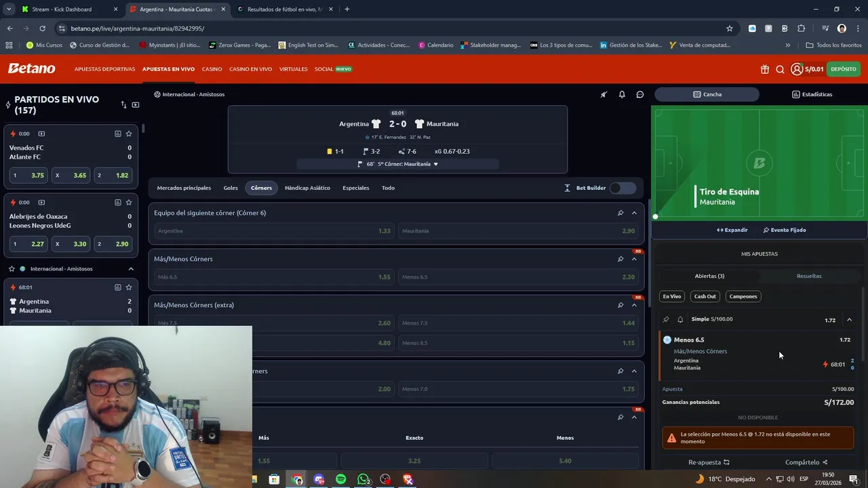Select the Hándicap Asiático market tab
Image resolution: width=868 pixels, height=488 pixels.
(307, 188)
